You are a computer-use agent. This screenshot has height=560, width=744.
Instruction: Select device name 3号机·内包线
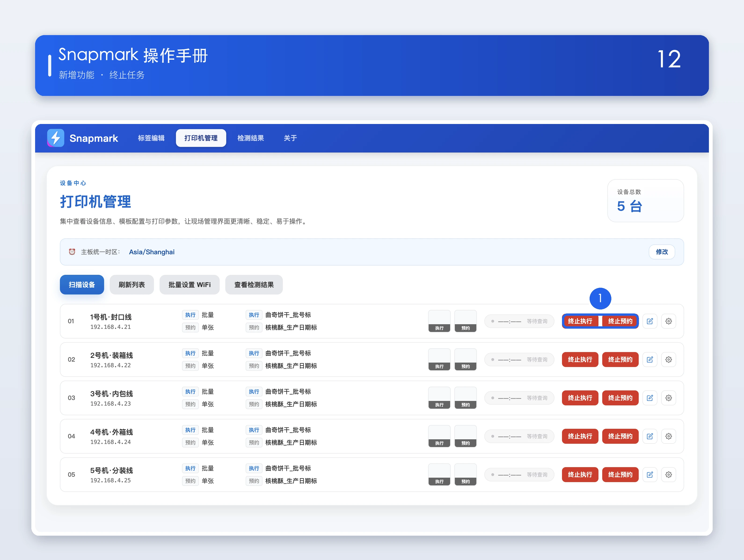111,393
